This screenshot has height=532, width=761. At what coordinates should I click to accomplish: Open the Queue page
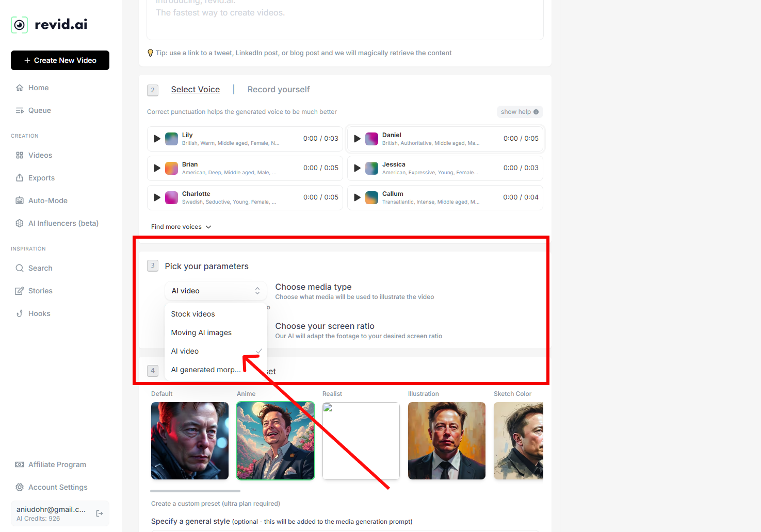tap(39, 110)
